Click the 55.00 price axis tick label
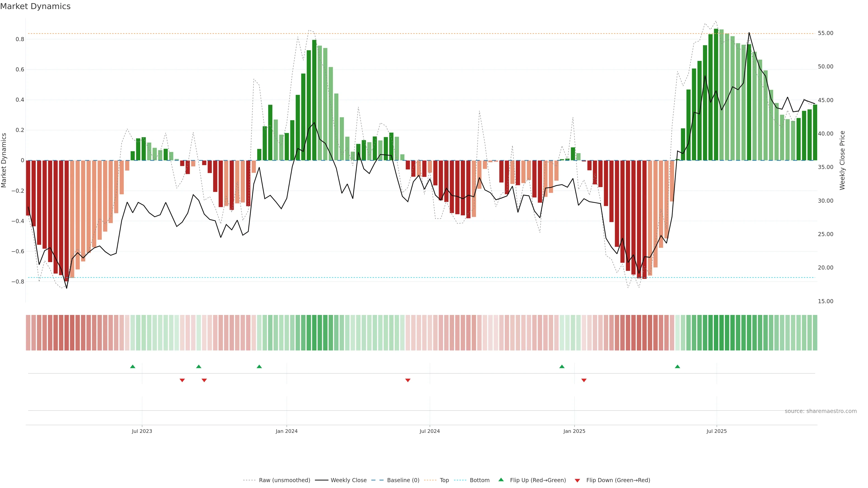The image size is (868, 488). point(825,33)
